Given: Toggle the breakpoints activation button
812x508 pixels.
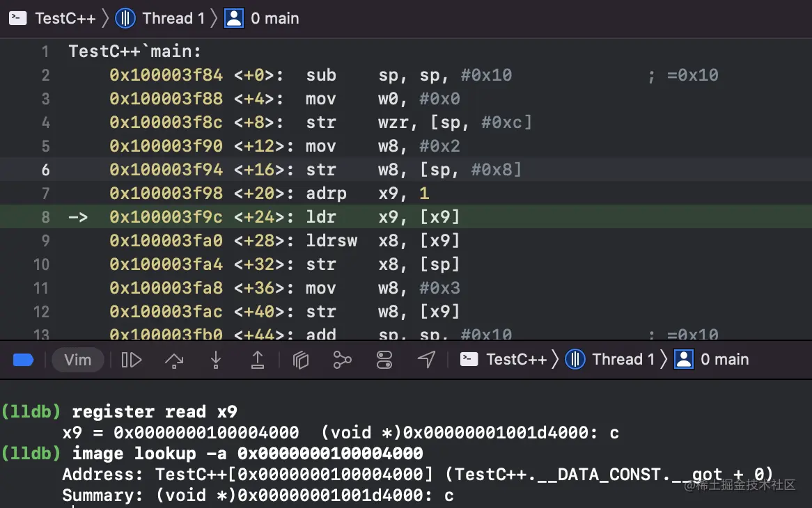Looking at the screenshot, I should [23, 360].
